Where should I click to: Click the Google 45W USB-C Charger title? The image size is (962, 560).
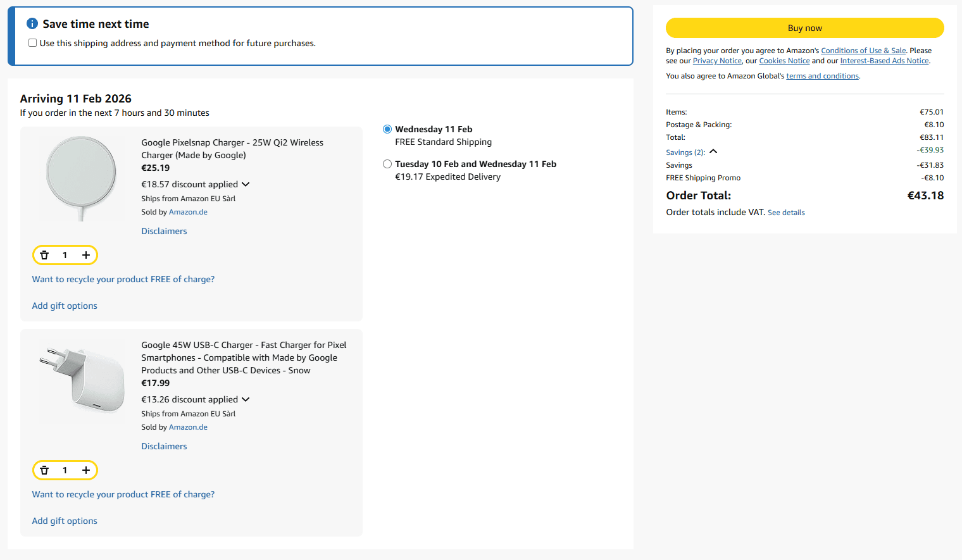pyautogui.click(x=244, y=358)
